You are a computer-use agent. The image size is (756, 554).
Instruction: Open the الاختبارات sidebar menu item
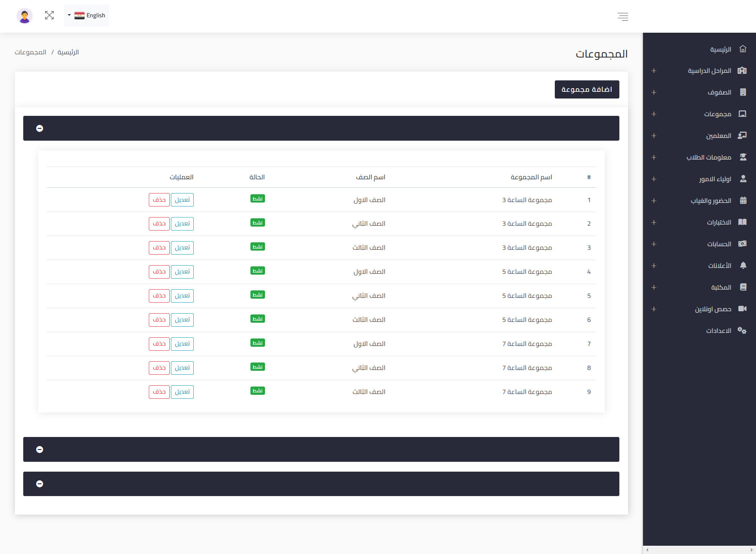pyautogui.click(x=719, y=223)
